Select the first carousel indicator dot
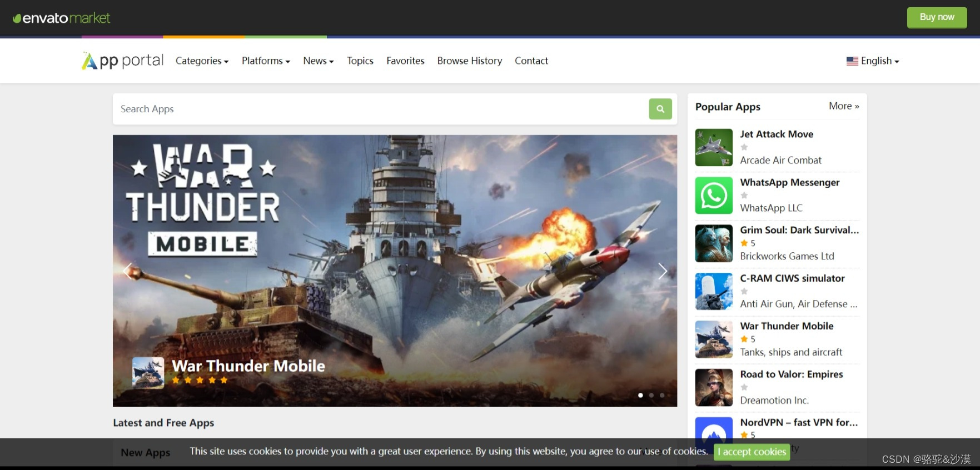Viewport: 980px width, 470px height. [x=640, y=396]
